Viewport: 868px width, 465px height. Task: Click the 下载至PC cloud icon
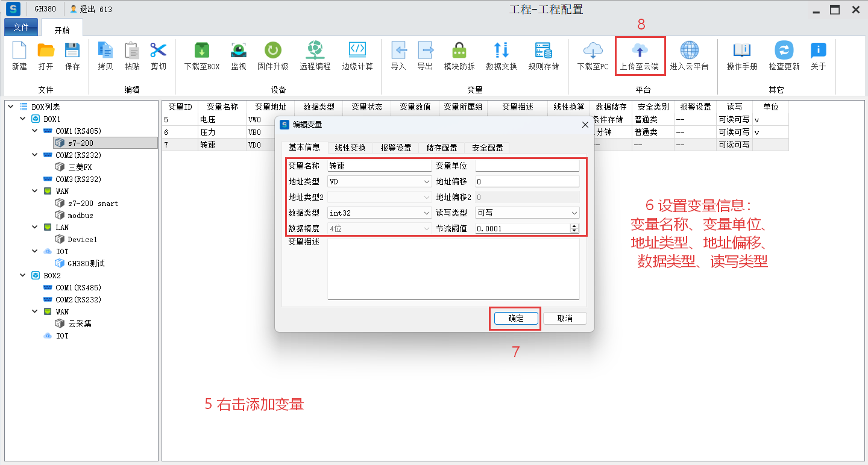point(593,50)
